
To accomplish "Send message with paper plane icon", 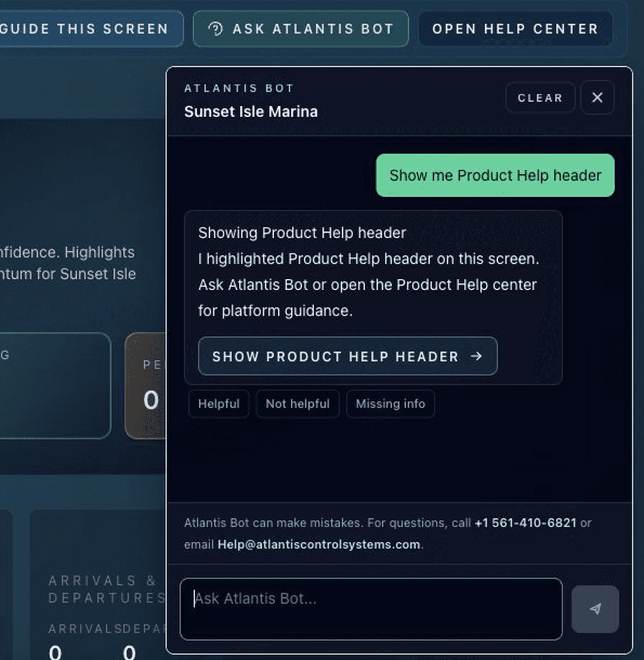I will coord(595,609).
